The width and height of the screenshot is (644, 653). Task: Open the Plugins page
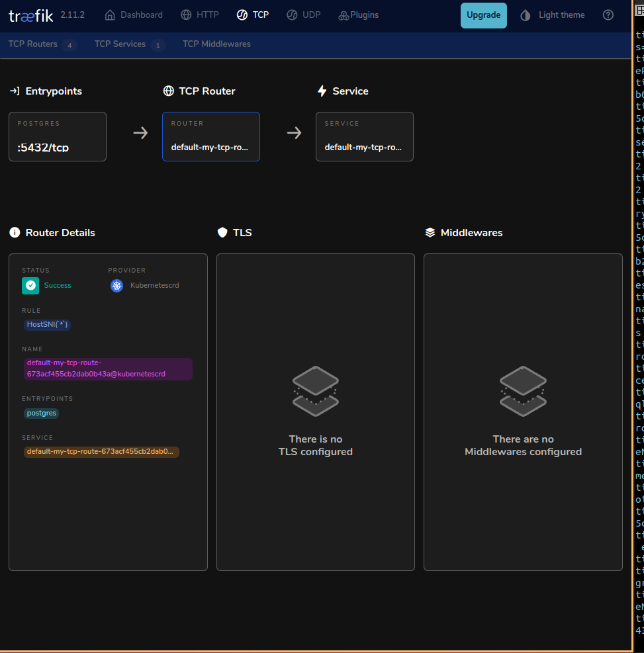point(358,15)
